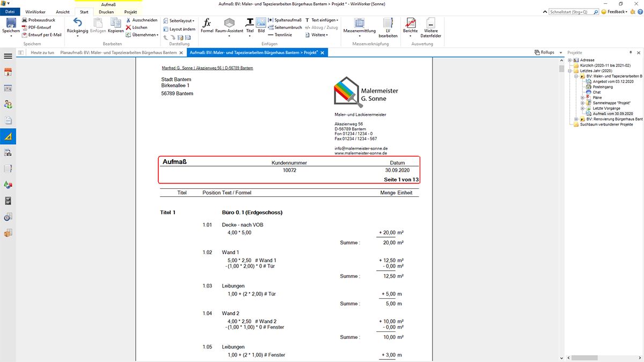Click the Rückgängig undo arrow

78,23
